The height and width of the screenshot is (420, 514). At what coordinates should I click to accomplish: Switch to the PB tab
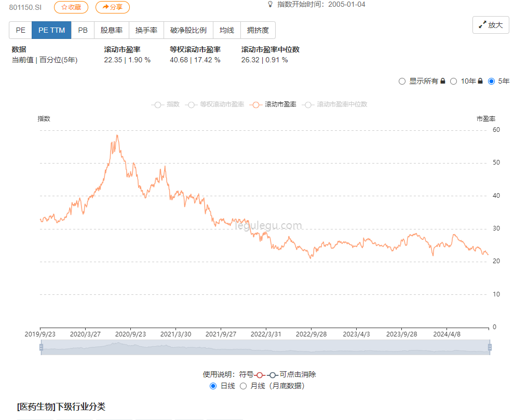[x=83, y=30]
